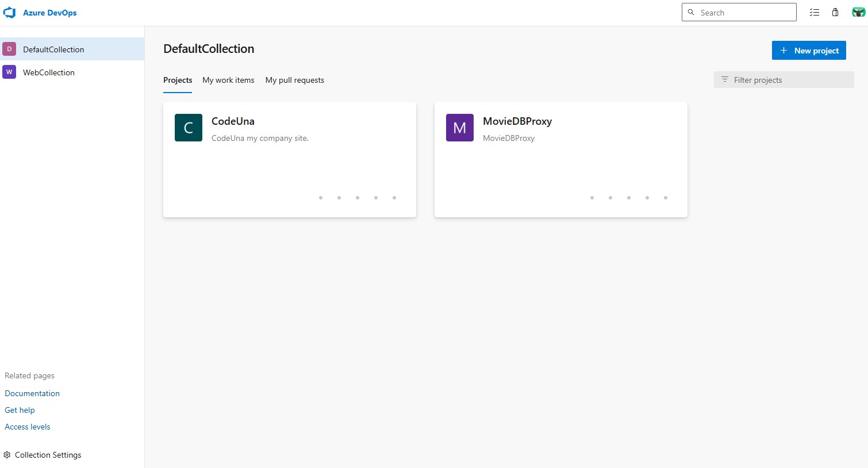Image resolution: width=868 pixels, height=468 pixels.
Task: Select WebCollection in the sidebar
Action: point(72,72)
